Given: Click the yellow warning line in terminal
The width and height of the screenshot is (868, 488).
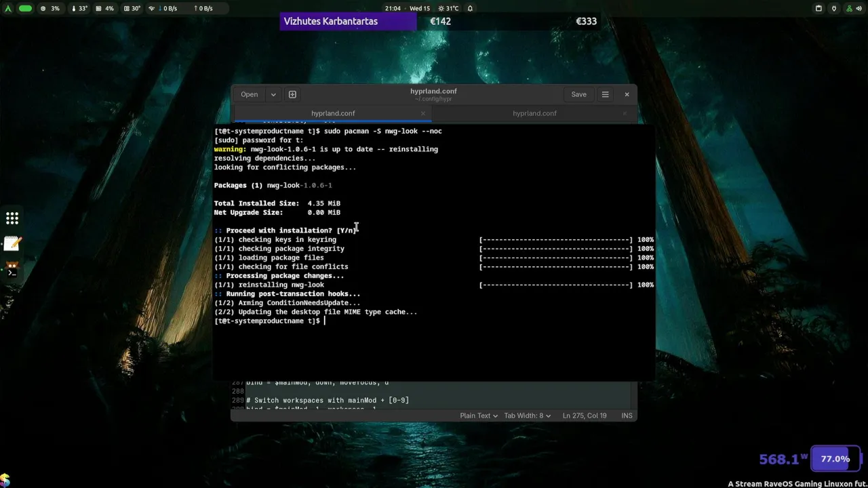Looking at the screenshot, I should tap(326, 149).
